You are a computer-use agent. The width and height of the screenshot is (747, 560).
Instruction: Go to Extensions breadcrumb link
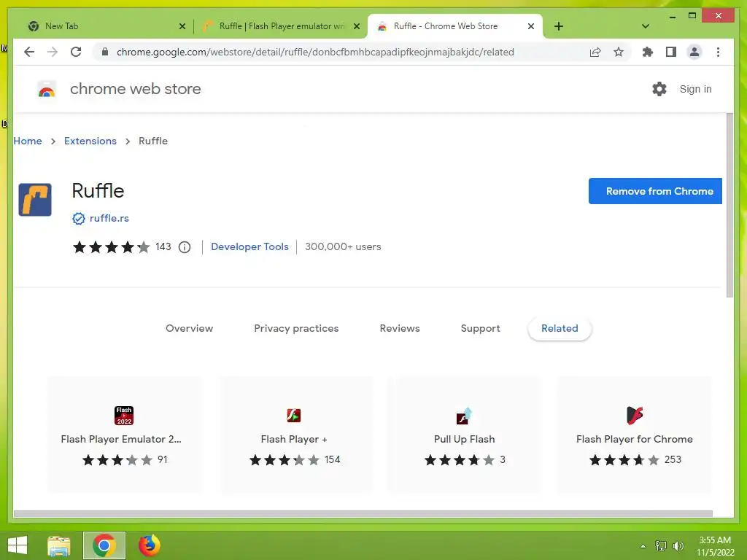pos(90,141)
